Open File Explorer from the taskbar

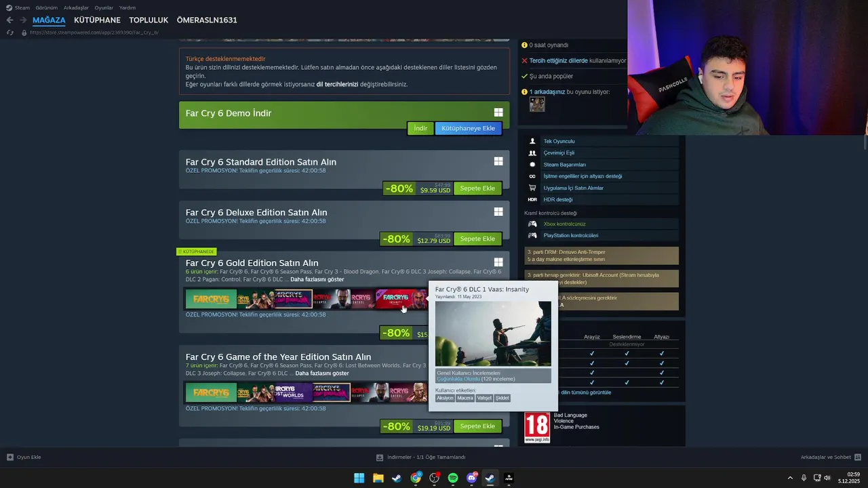click(x=378, y=478)
